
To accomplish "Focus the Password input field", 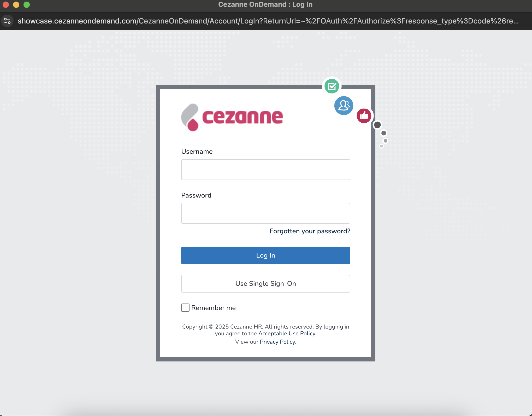I will (265, 213).
